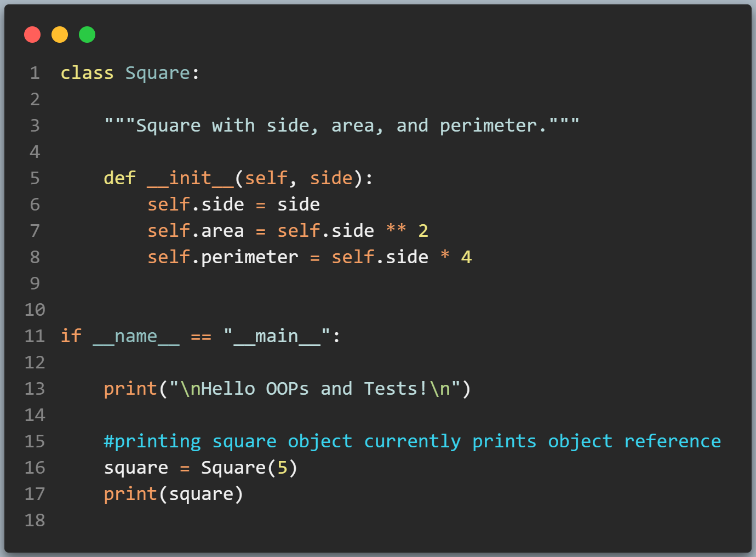Screen dimensions: 756x557
Task: Click the number 4 on line 8
Action: (x=466, y=257)
